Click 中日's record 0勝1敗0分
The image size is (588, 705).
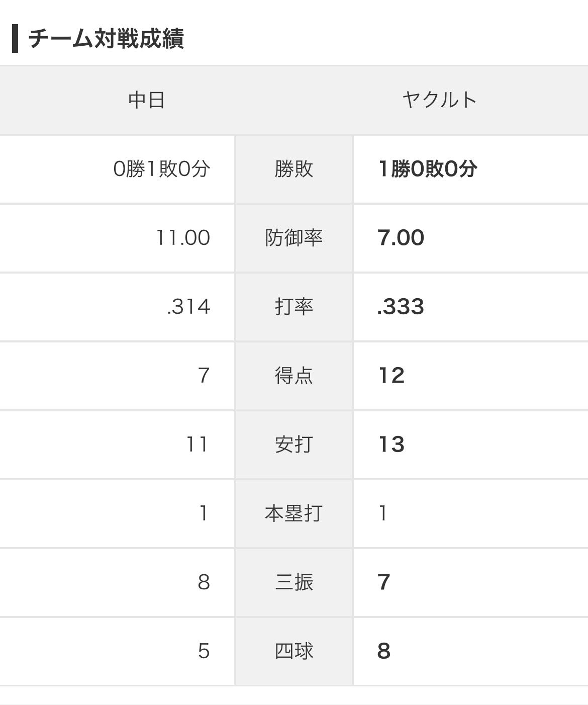[161, 169]
